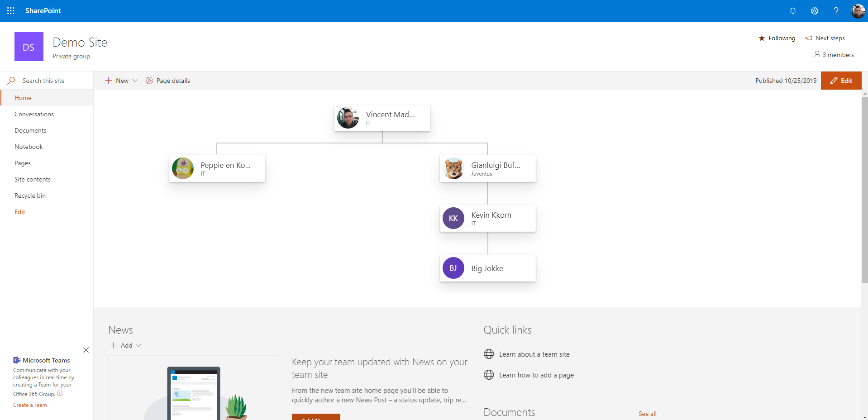Click the page vertical scrollbar thumb
Image resolution: width=868 pixels, height=420 pixels.
click(x=865, y=190)
